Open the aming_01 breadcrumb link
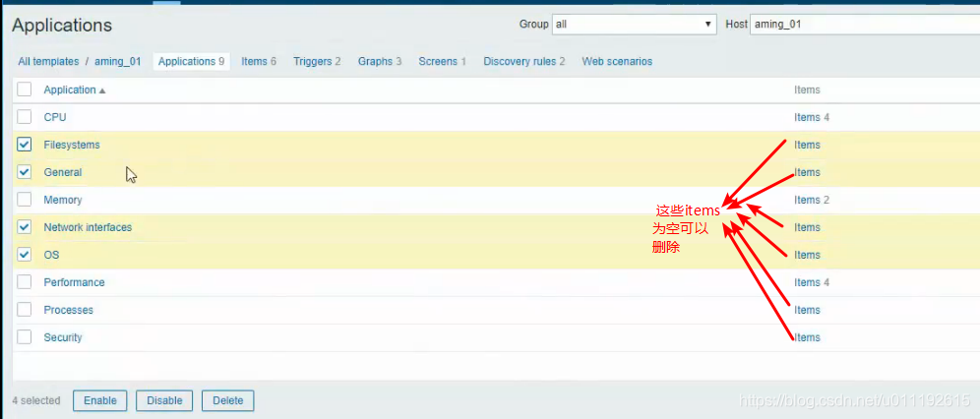This screenshot has width=980, height=419. [117, 61]
